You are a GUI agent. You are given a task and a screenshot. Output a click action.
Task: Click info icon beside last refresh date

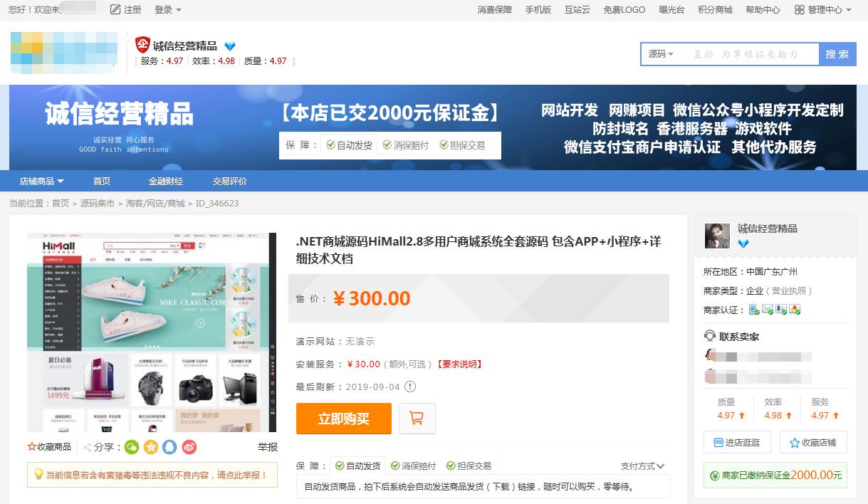tap(410, 387)
